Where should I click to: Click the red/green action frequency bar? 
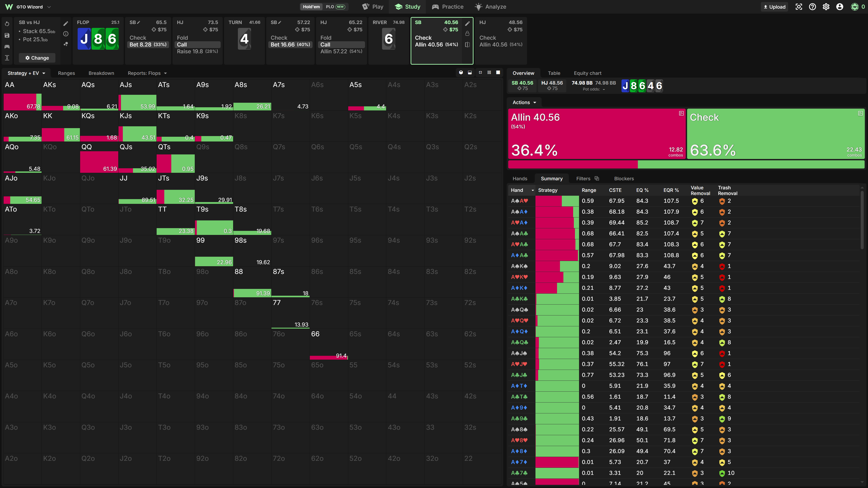686,164
